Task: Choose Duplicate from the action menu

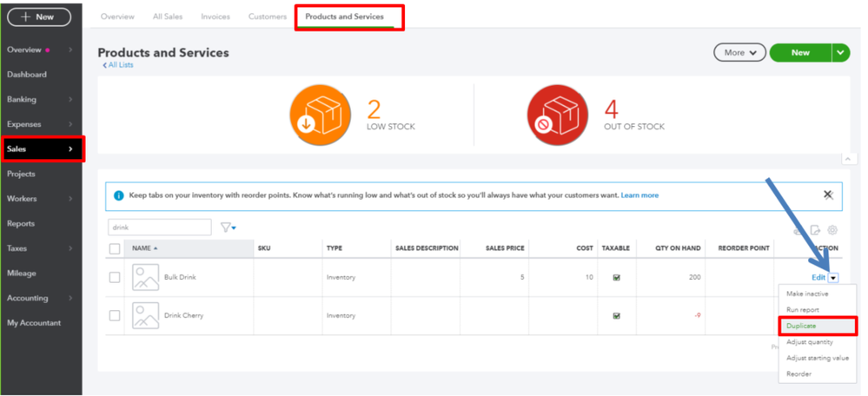Action: (x=801, y=326)
